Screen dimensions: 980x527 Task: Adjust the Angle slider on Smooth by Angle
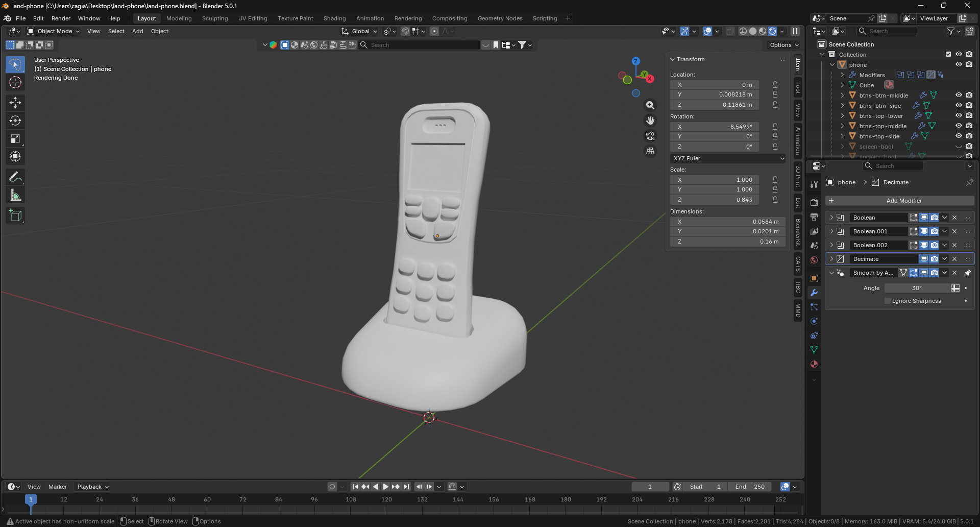(917, 288)
